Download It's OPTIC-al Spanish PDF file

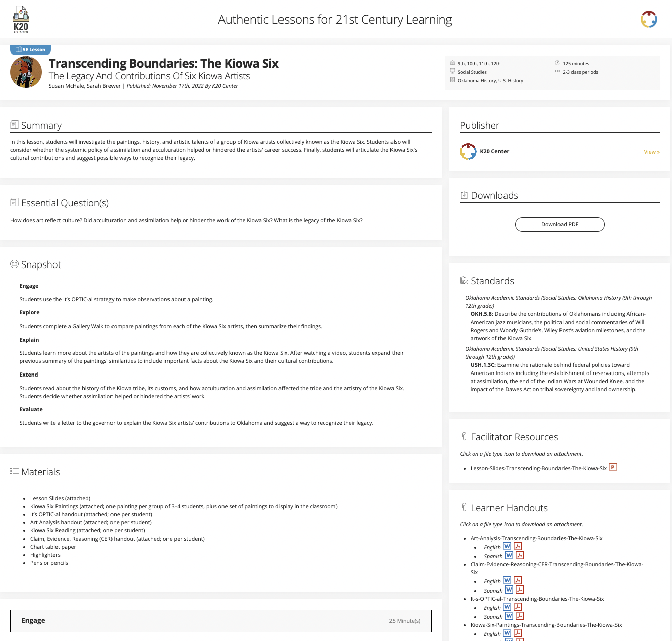click(x=519, y=616)
